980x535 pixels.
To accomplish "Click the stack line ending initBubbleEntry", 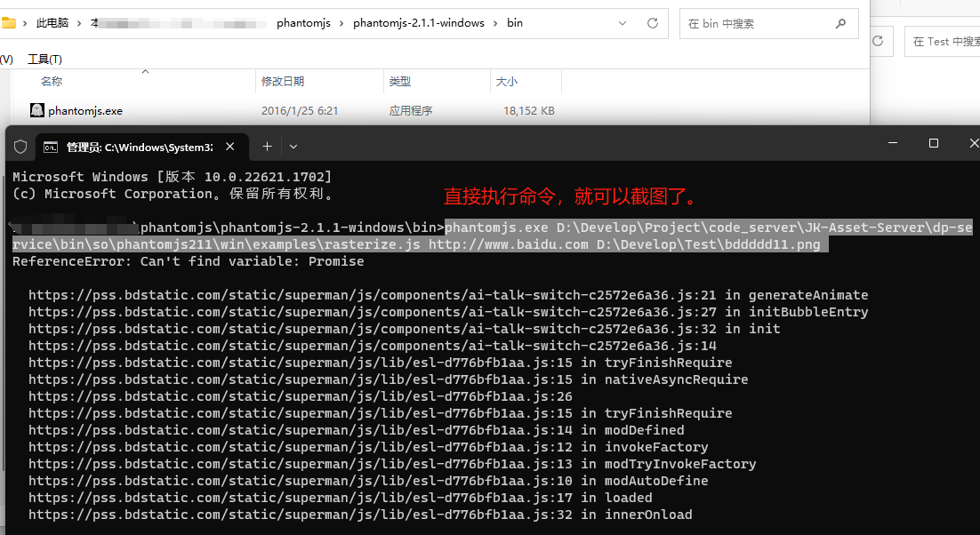I will [x=448, y=312].
